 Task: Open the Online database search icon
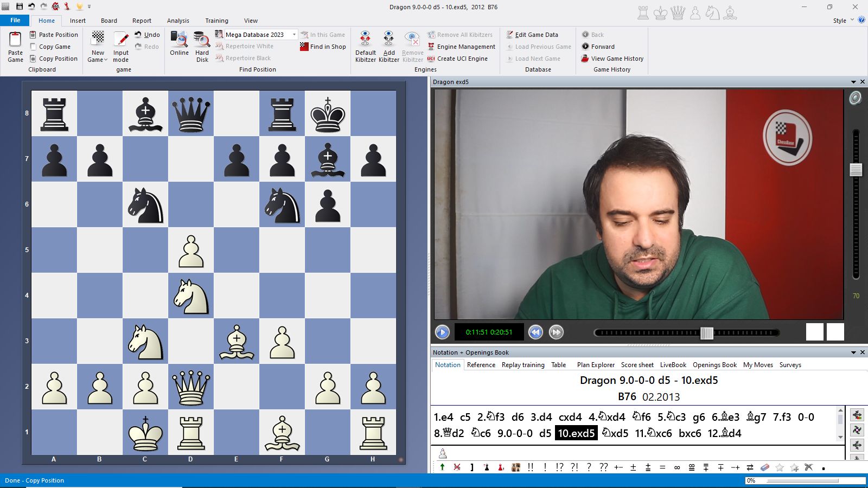tap(179, 40)
